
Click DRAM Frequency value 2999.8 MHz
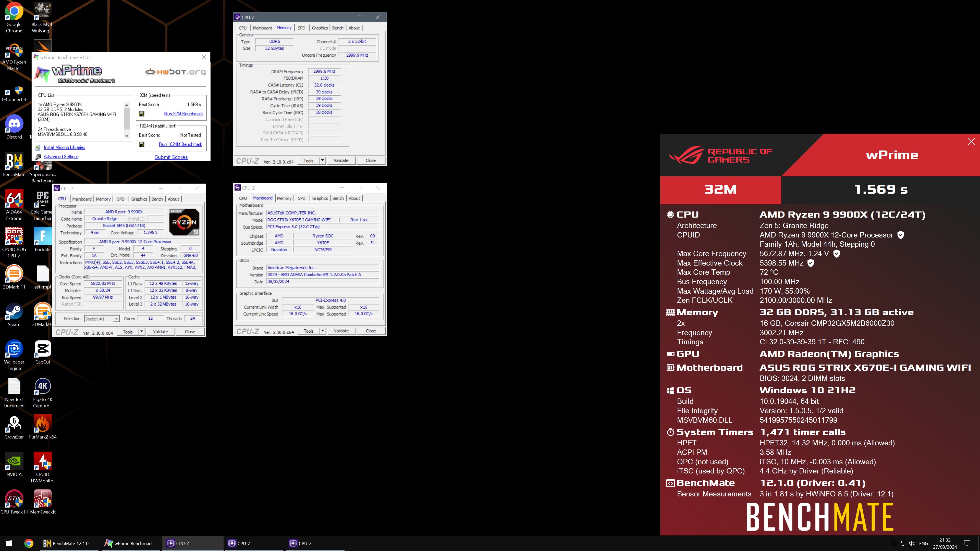click(x=324, y=71)
